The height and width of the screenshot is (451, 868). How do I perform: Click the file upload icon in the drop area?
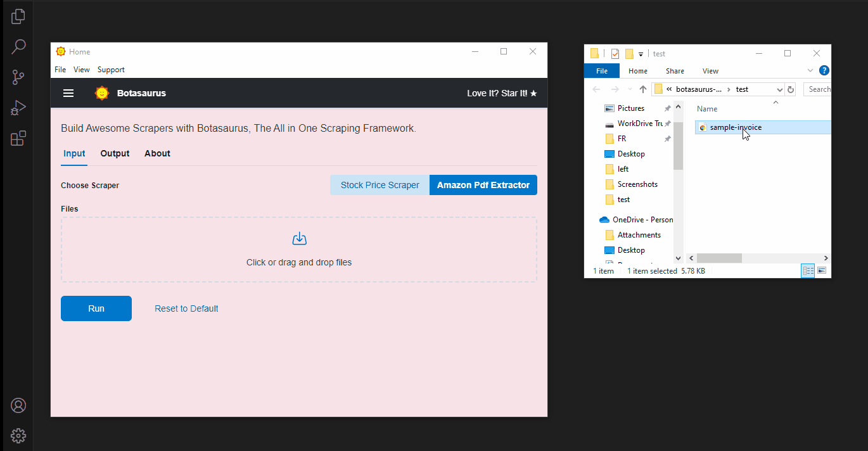tap(298, 238)
